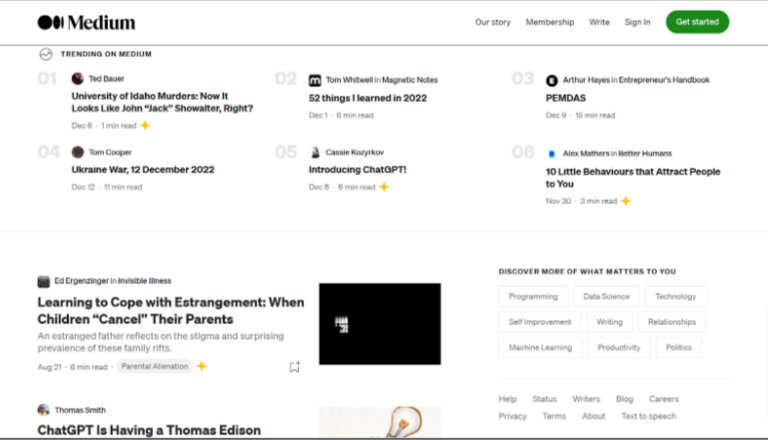
Task: Open the PEMDAS article
Action: [x=566, y=98]
